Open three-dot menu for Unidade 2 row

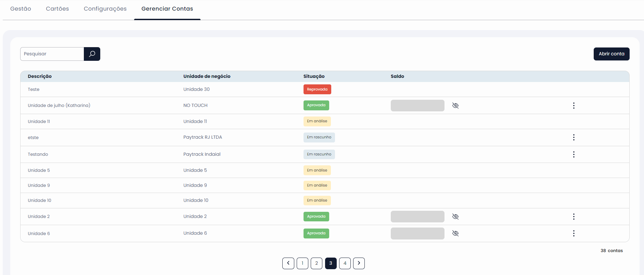[574, 217]
